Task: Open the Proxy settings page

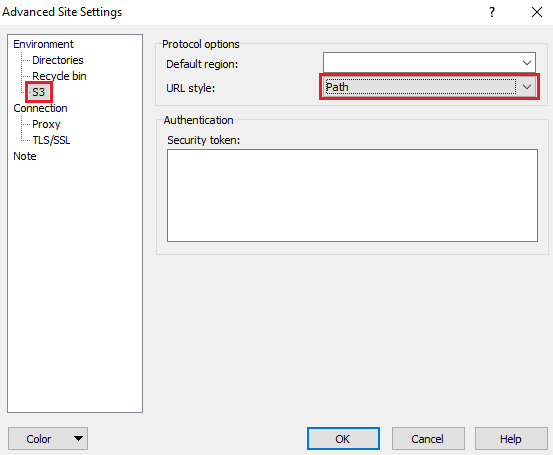Action: pos(46,124)
